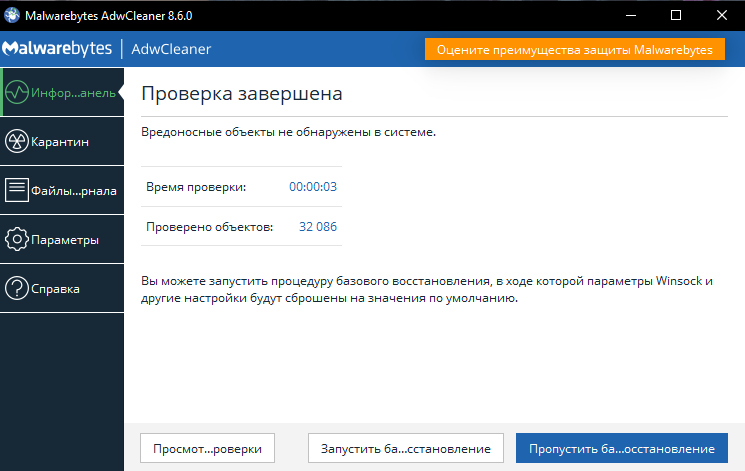Open the Файлы...рнала section
Image resolution: width=745 pixels, height=471 pixels.
point(62,191)
